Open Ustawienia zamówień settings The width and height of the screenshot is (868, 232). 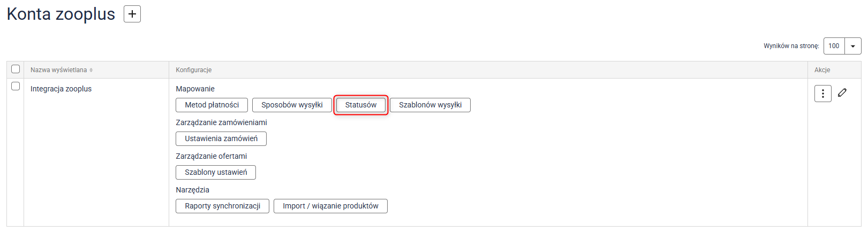pyautogui.click(x=221, y=138)
